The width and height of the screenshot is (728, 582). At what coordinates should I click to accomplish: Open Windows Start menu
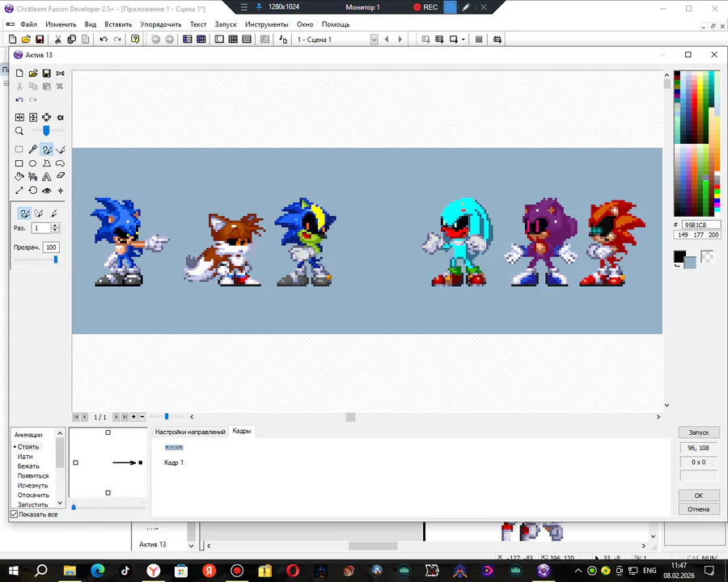point(13,571)
